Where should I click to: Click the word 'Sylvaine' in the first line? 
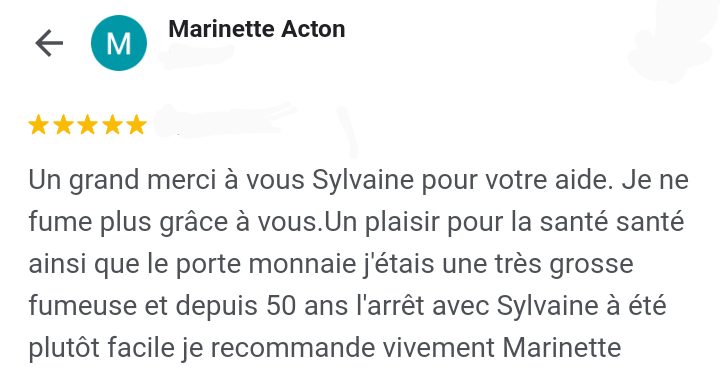click(363, 180)
